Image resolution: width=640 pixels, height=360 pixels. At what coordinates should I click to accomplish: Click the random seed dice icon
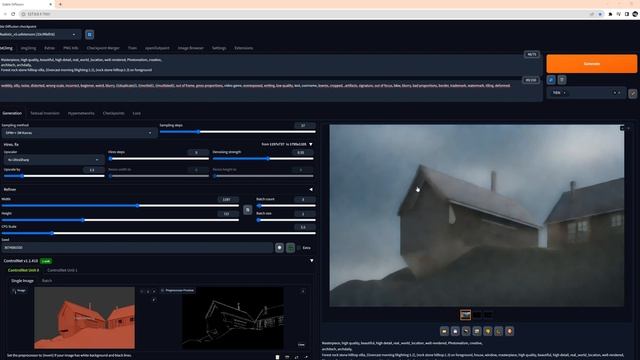click(x=279, y=248)
